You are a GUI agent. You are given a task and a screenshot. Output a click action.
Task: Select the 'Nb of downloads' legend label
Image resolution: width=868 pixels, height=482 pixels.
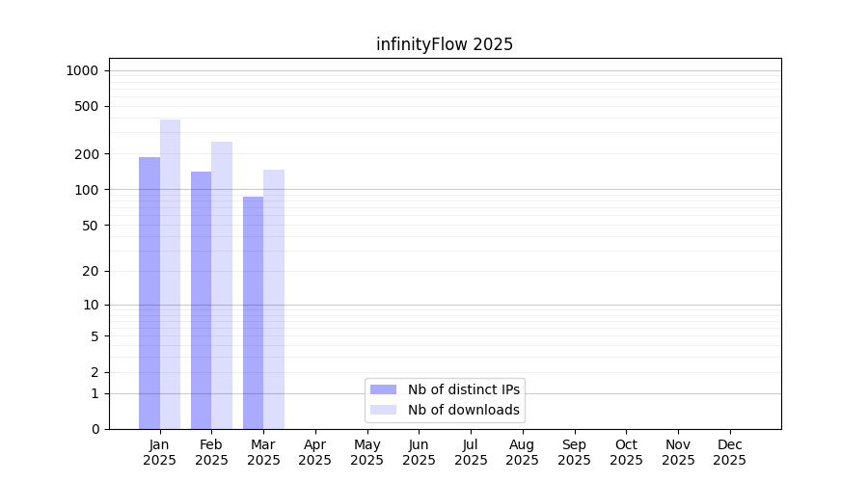(x=464, y=410)
